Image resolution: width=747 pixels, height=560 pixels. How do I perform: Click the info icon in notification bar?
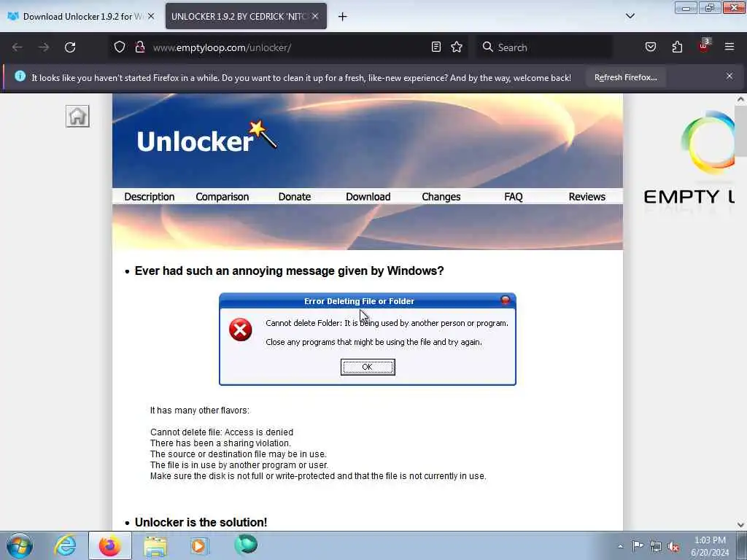(20, 76)
